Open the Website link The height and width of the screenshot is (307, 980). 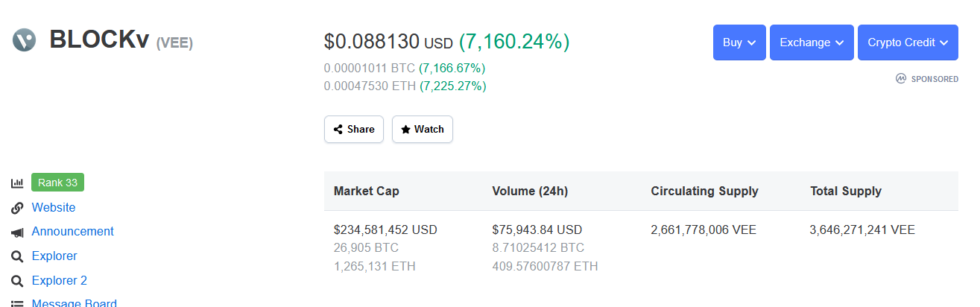pyautogui.click(x=54, y=207)
